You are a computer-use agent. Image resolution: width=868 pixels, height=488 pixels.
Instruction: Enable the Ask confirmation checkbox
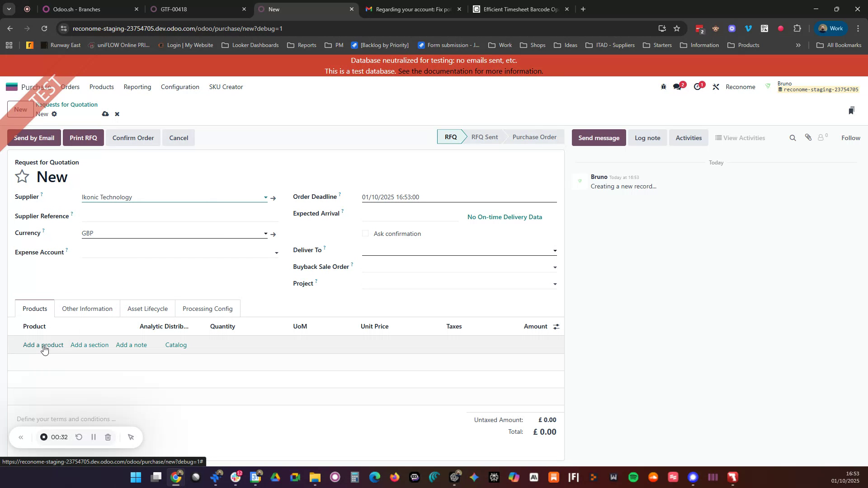365,233
